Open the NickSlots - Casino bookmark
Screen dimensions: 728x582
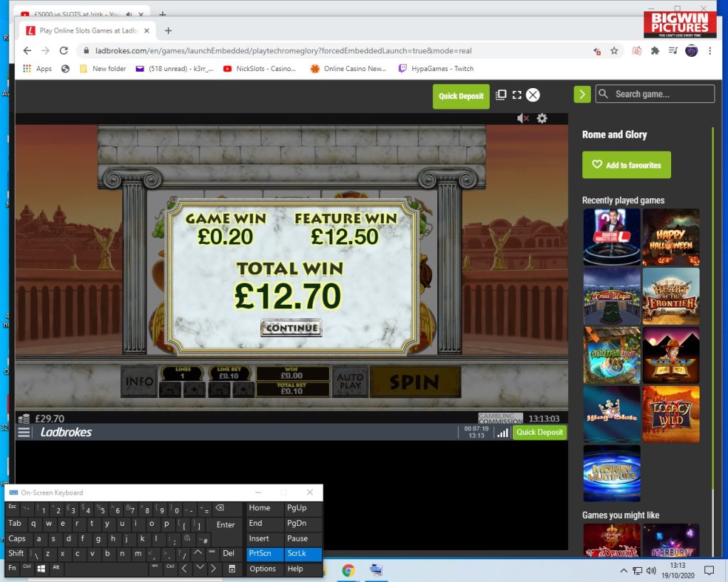[259, 69]
